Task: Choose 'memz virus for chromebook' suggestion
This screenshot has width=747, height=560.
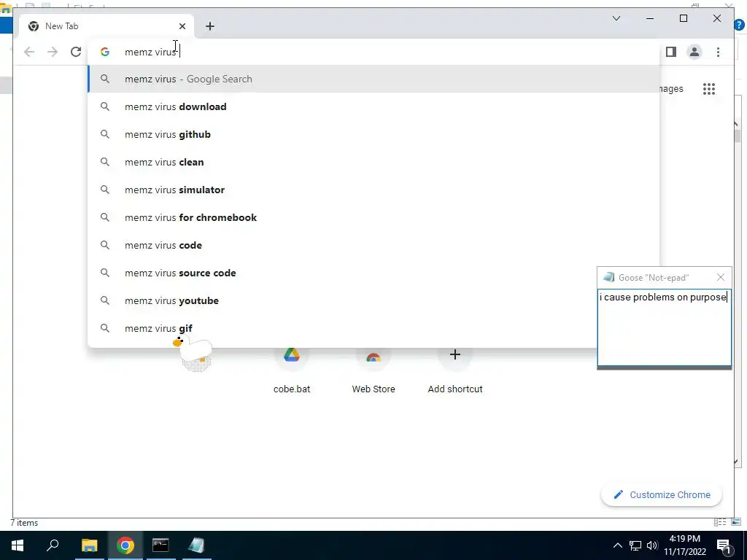Action: (374, 217)
